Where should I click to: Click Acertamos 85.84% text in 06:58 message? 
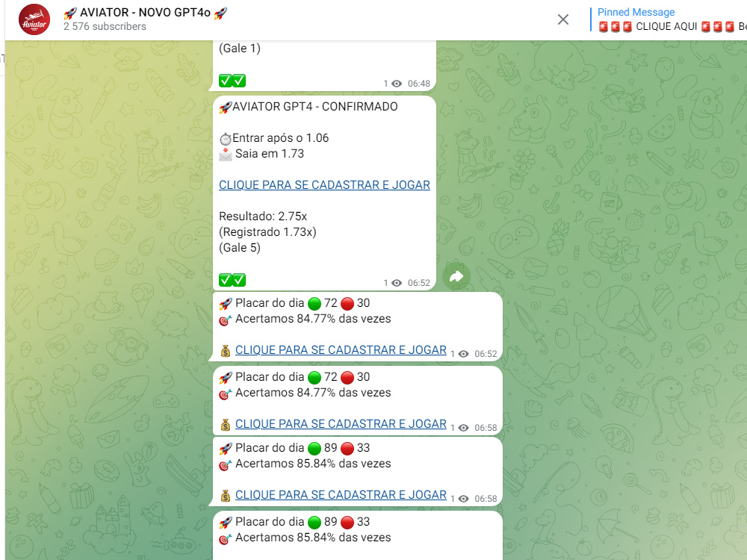point(313,464)
